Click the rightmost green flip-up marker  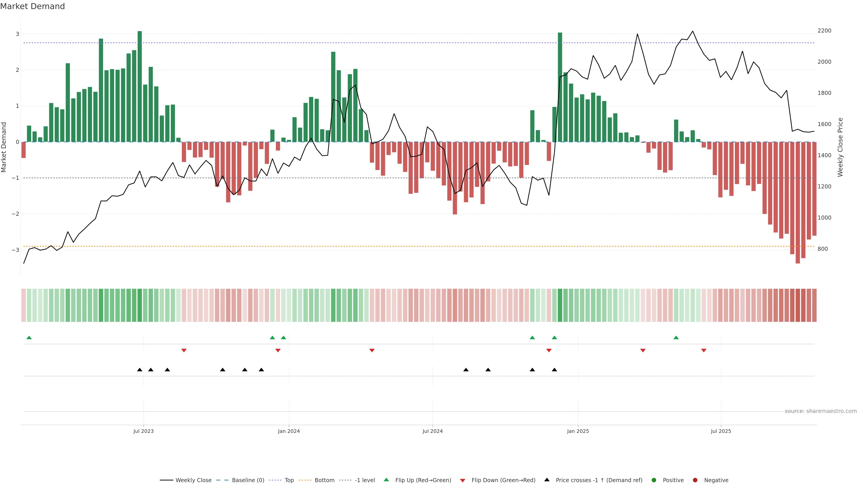pos(676,338)
